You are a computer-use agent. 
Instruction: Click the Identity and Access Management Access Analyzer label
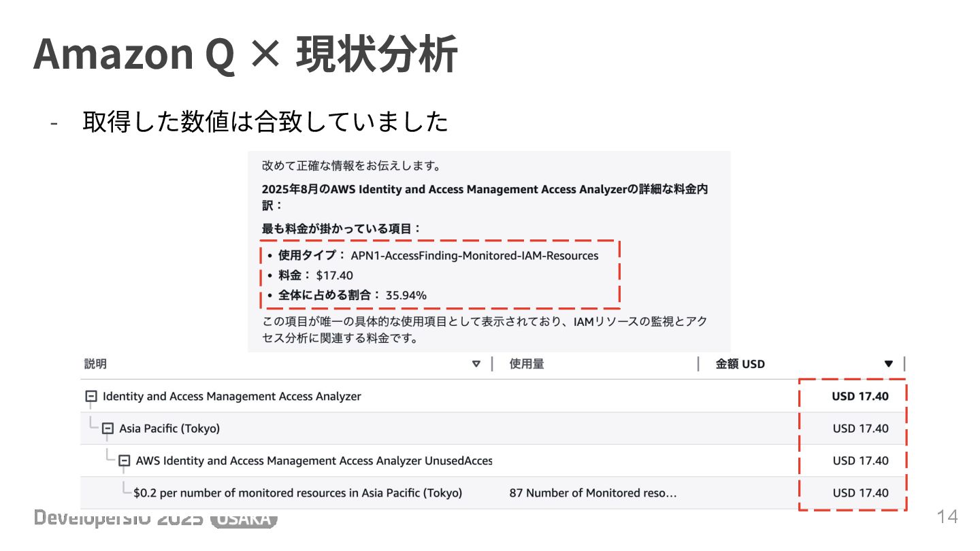click(232, 396)
